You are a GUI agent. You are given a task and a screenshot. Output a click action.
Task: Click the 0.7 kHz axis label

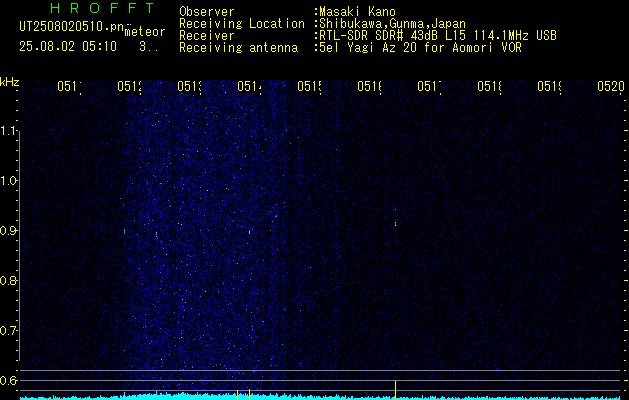[9, 331]
